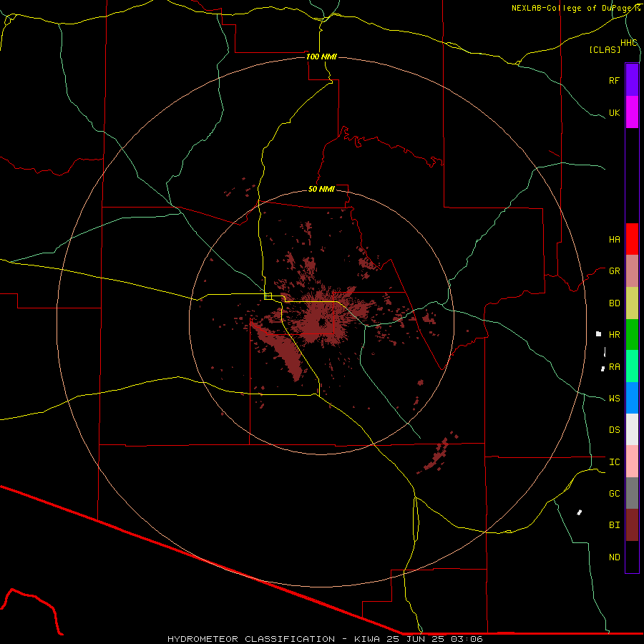
Task: Click the UK legend label
Action: (x=614, y=112)
